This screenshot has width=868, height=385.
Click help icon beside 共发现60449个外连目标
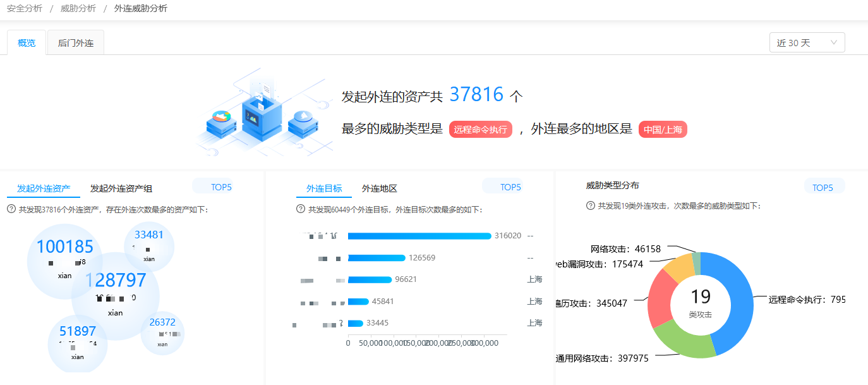pyautogui.click(x=301, y=209)
